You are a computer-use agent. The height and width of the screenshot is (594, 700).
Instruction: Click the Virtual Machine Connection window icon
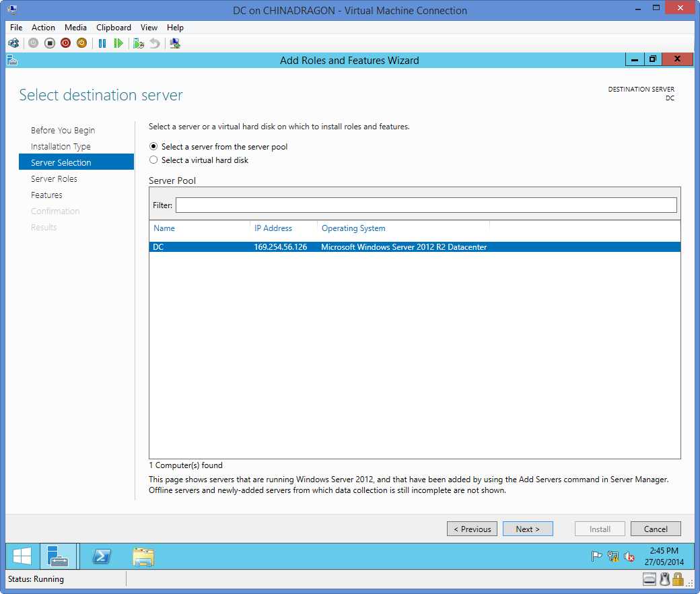coord(12,9)
